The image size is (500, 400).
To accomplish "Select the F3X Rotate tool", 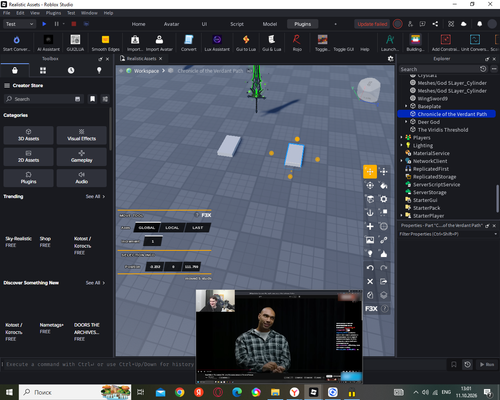I will click(370, 185).
